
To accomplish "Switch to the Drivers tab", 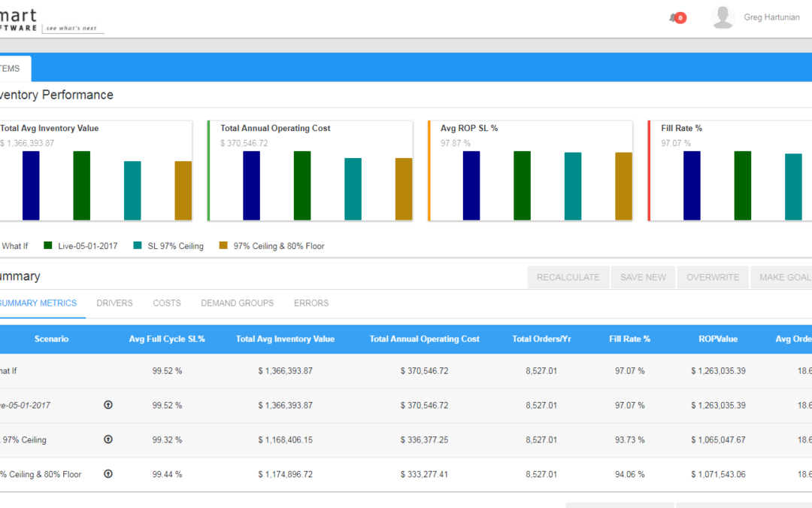I will pyautogui.click(x=114, y=303).
